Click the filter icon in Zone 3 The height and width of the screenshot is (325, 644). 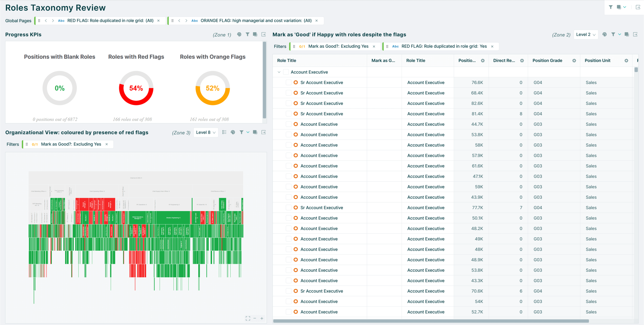pyautogui.click(x=242, y=132)
